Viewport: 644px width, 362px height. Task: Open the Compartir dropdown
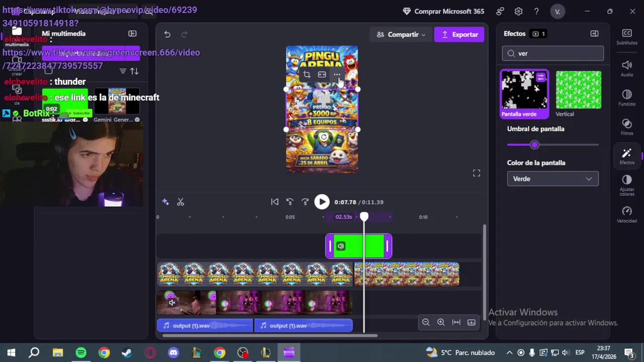coord(400,34)
